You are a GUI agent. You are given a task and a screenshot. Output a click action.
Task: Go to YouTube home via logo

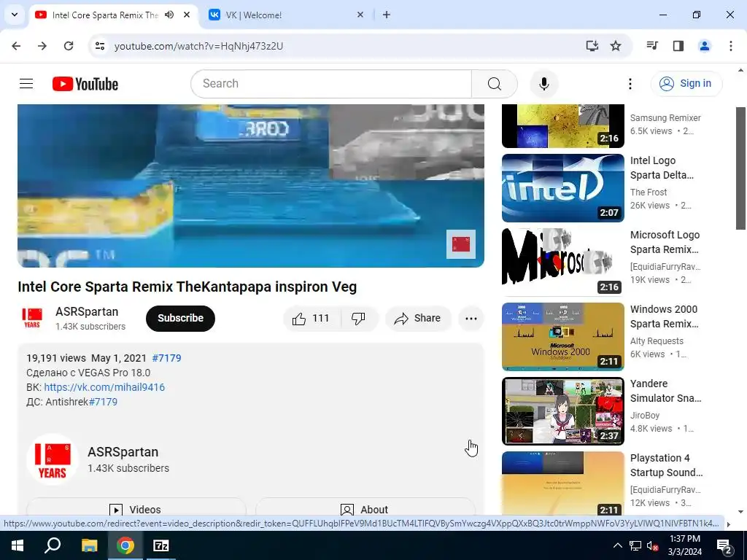click(85, 84)
